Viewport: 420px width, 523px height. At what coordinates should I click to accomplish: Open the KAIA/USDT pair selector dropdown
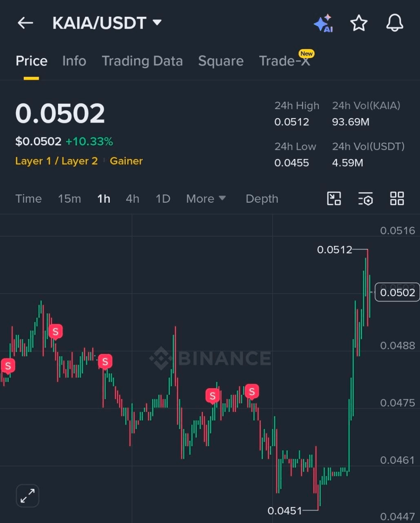(107, 23)
